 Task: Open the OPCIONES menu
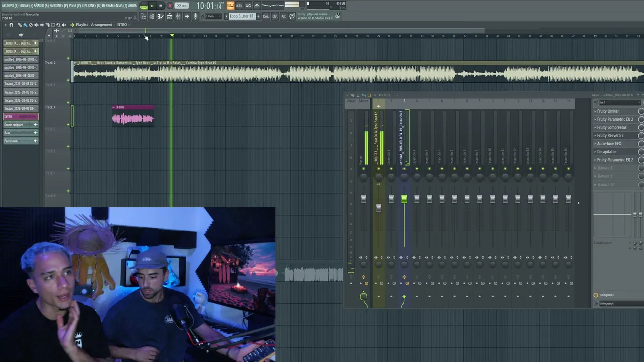[91, 6]
